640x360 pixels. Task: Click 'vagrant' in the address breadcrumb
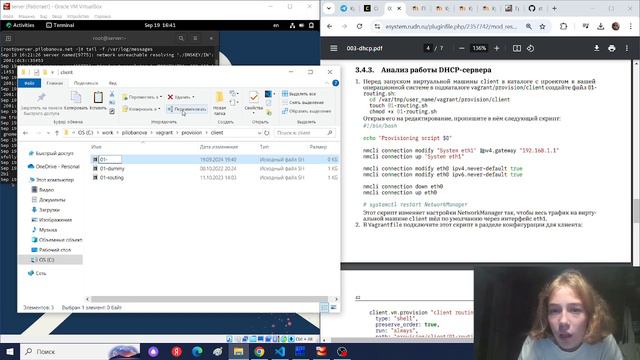pyautogui.click(x=164, y=133)
